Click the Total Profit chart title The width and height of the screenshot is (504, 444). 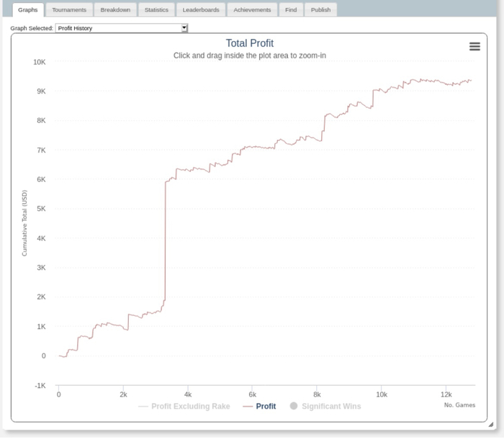tap(250, 43)
